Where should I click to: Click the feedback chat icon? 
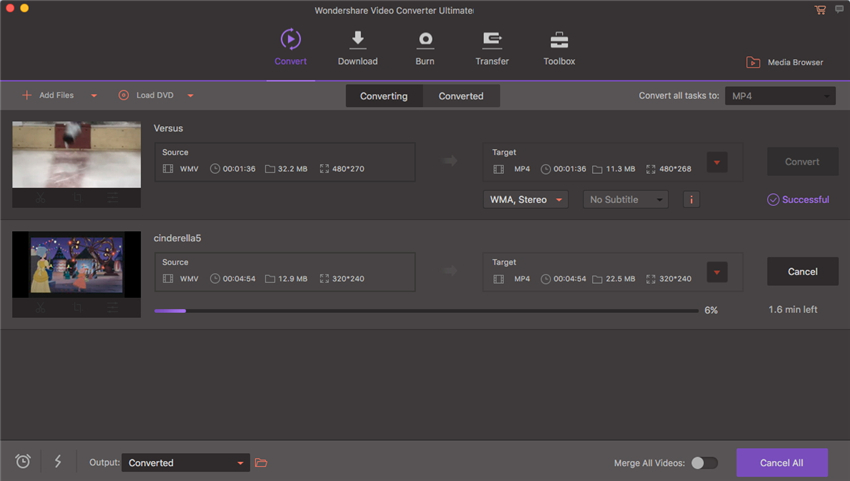pyautogui.click(x=839, y=9)
